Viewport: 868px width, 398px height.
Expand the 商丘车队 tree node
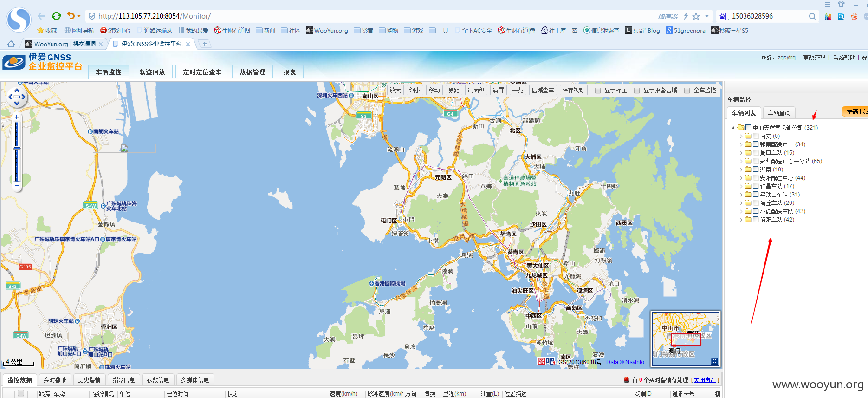pos(741,203)
